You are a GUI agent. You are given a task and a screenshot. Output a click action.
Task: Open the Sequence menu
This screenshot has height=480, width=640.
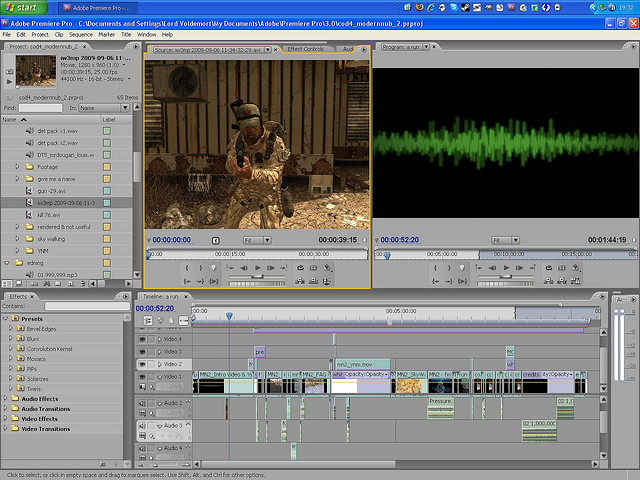click(x=80, y=35)
